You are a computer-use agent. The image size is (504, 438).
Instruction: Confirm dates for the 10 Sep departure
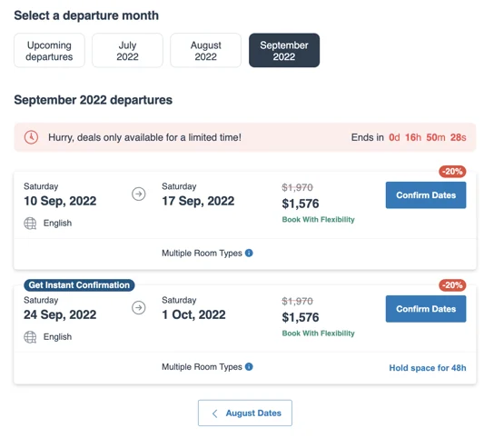426,195
